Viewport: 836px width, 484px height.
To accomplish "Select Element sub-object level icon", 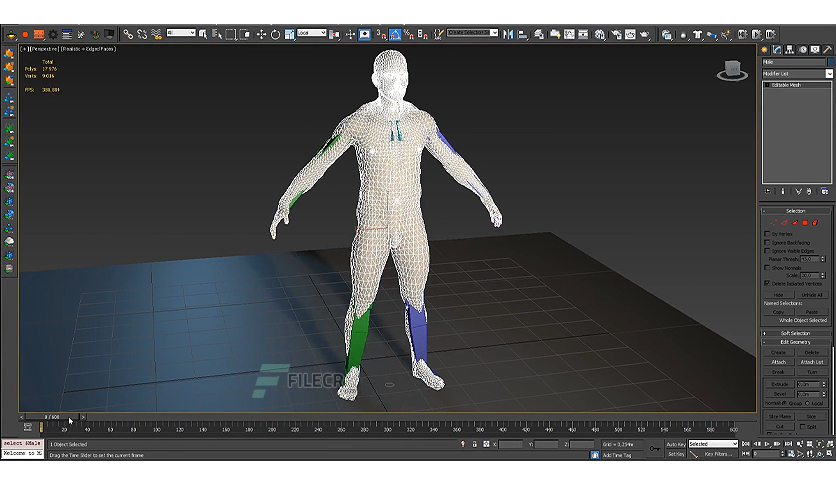I will coord(815,223).
